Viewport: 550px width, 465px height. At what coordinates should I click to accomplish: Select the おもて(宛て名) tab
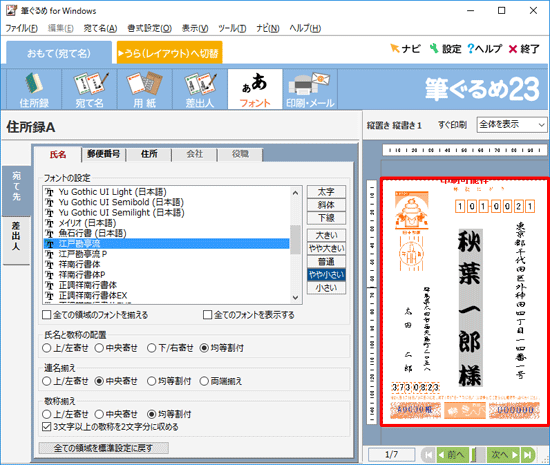pos(59,53)
